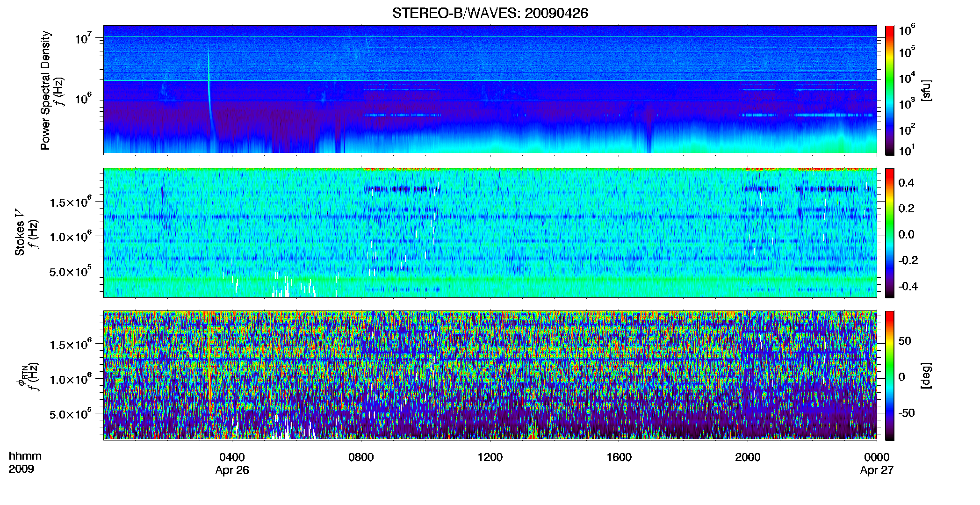The image size is (980, 505).
Task: Click the plot title "STEREO-B/WAVES: 20090426"
Action: click(490, 13)
